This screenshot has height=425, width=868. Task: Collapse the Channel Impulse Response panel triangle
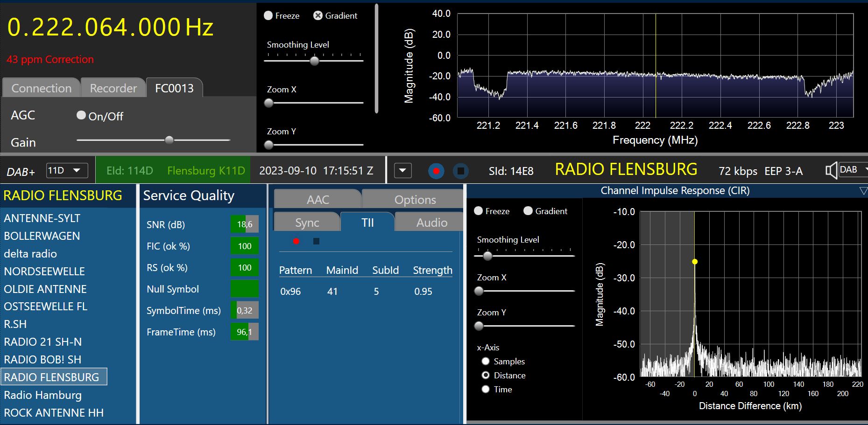[863, 191]
